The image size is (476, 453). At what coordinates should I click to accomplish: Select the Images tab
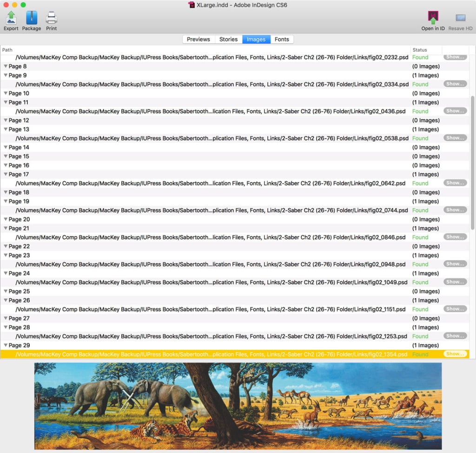tap(256, 39)
